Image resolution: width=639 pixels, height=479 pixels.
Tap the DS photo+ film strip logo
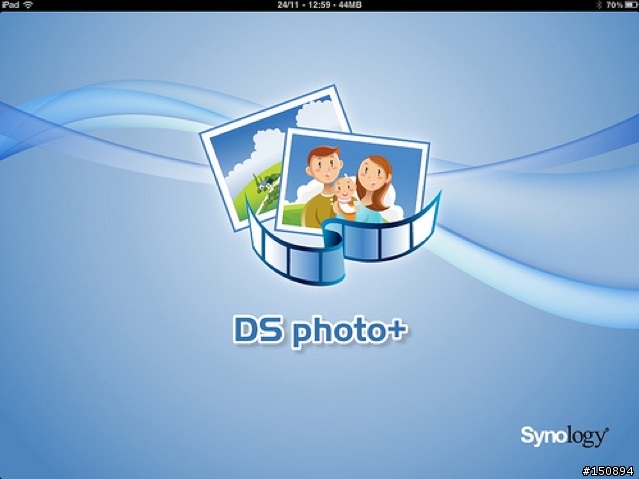(320, 185)
